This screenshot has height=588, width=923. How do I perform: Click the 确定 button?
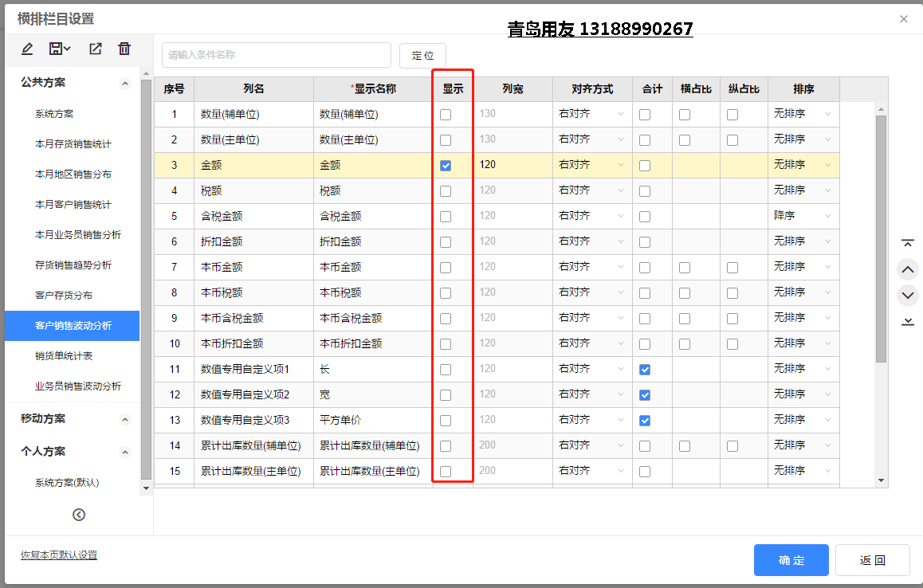tap(791, 560)
